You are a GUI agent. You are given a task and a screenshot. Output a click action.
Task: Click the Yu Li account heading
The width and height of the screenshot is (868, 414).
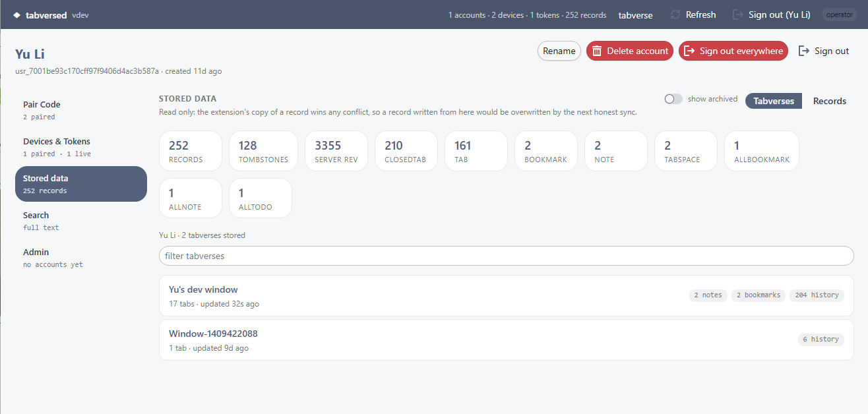[30, 54]
